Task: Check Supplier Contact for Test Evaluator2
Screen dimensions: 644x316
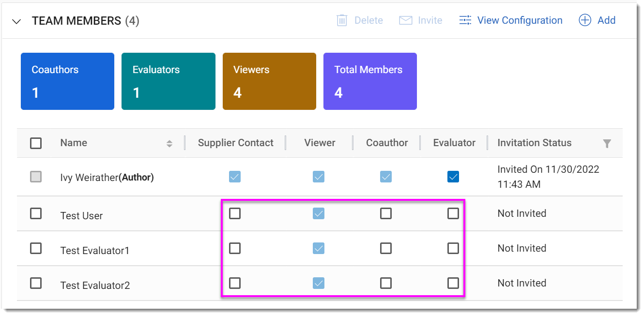Action: 235,283
